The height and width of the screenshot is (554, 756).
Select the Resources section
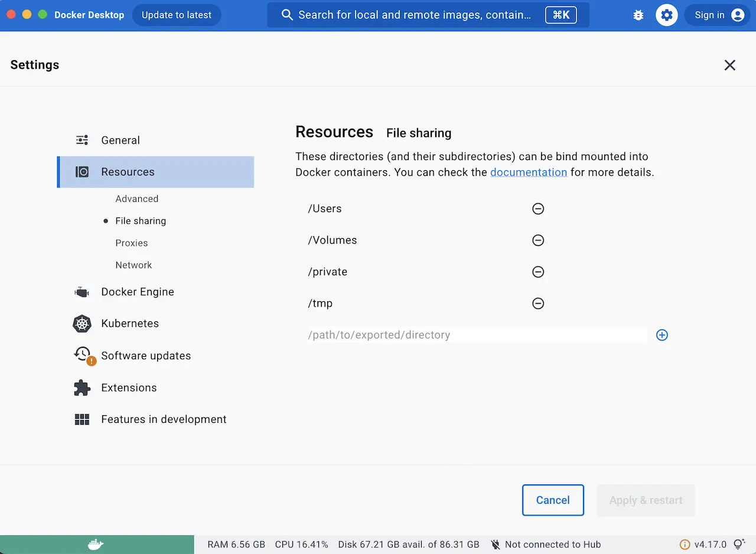pos(155,172)
